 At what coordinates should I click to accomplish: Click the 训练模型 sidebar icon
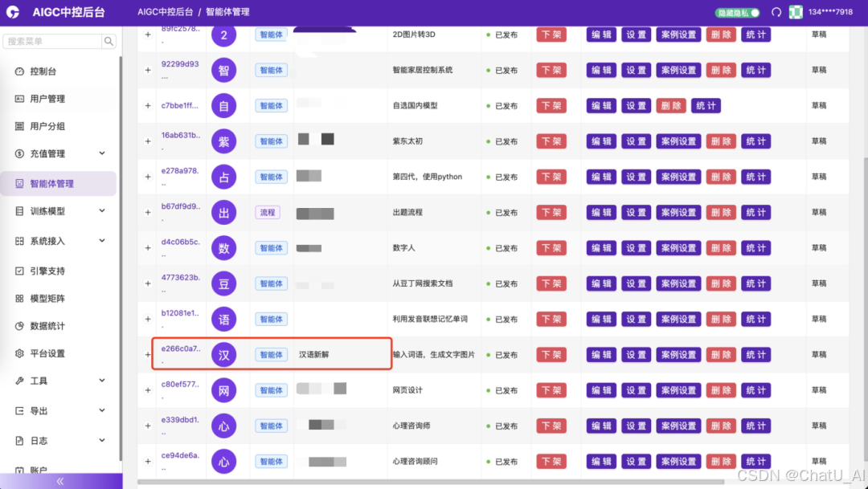[x=19, y=211]
